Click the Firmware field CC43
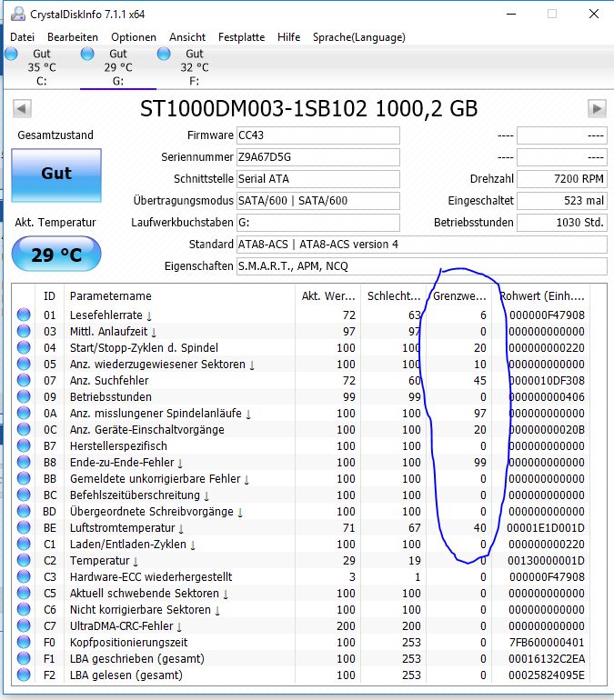This screenshot has width=614, height=700. point(318,135)
